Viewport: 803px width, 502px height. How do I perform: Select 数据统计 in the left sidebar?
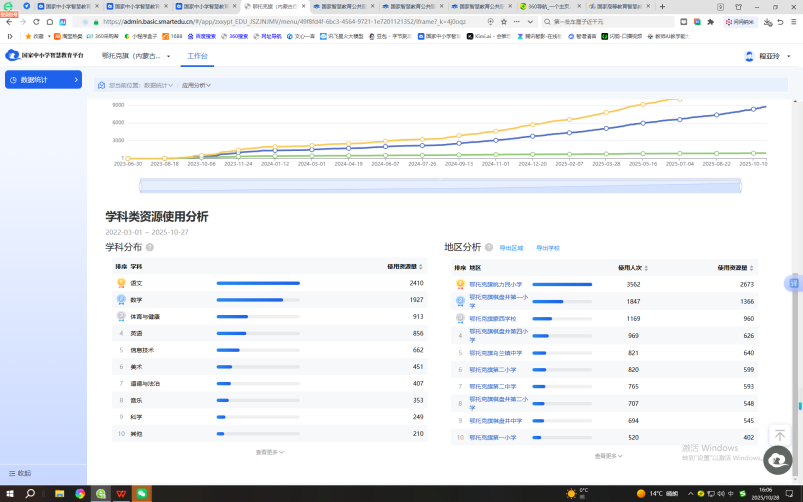tap(43, 79)
